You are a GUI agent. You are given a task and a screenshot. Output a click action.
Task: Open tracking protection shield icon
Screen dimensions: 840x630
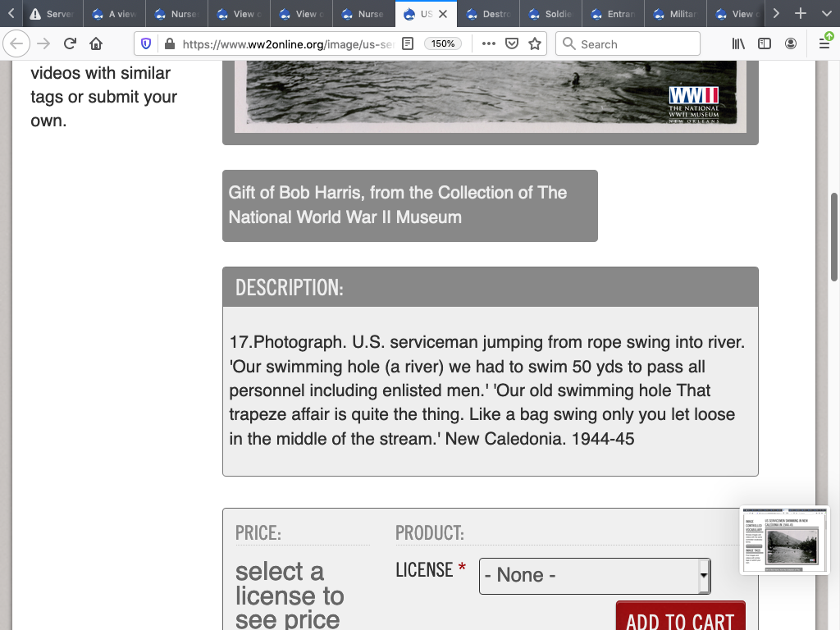146,44
